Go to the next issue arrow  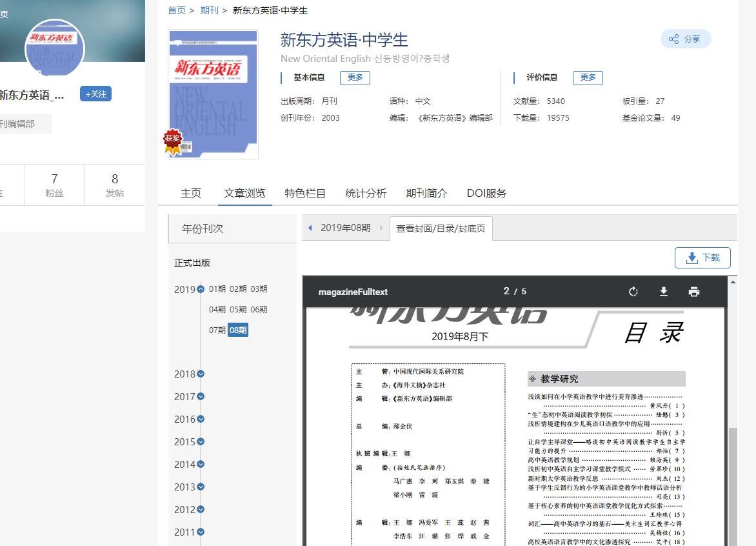click(x=381, y=228)
